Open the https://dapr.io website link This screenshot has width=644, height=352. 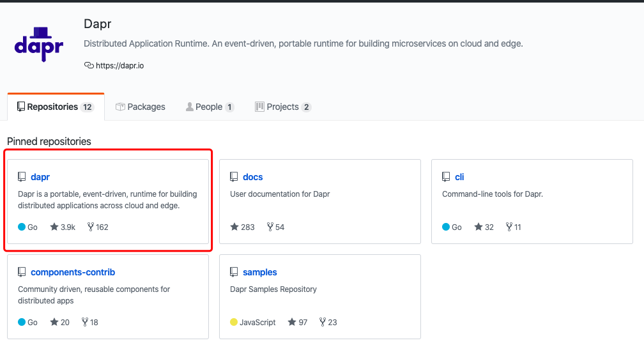119,65
